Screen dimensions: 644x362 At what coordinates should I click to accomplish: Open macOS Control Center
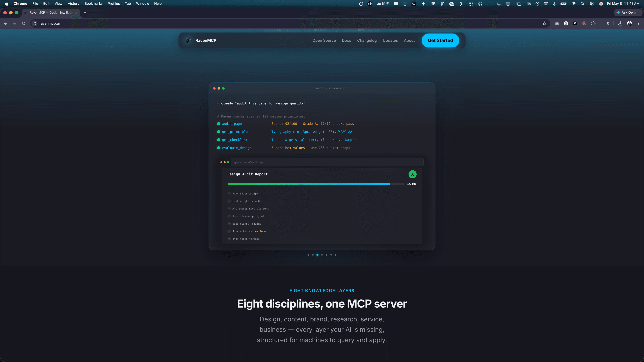(592, 4)
